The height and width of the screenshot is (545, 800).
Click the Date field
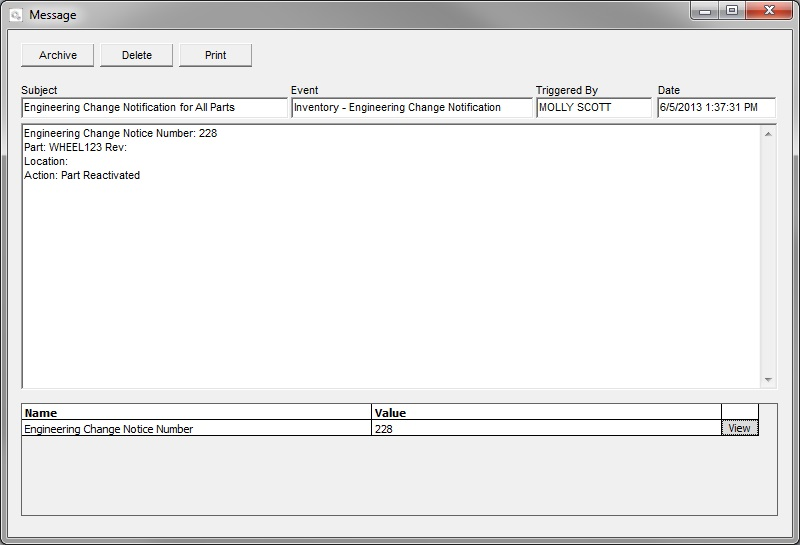click(716, 108)
